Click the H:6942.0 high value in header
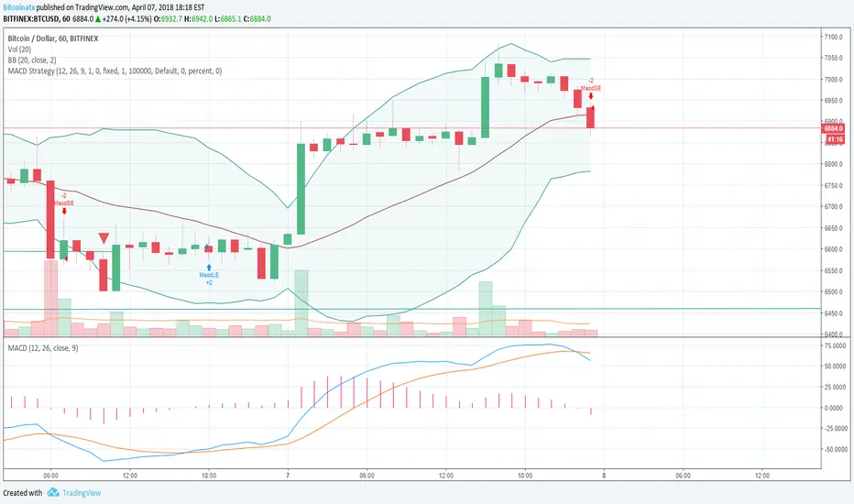The image size is (854, 504). [198, 18]
